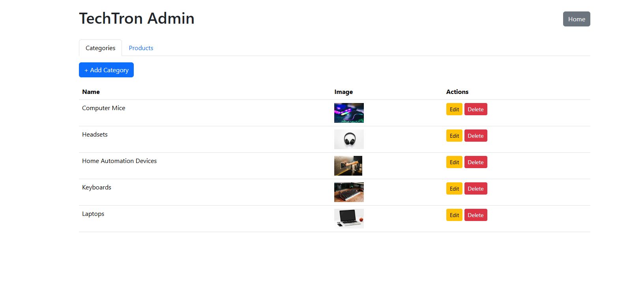Edit the Laptops category
This screenshot has width=644, height=296.
[x=454, y=215]
